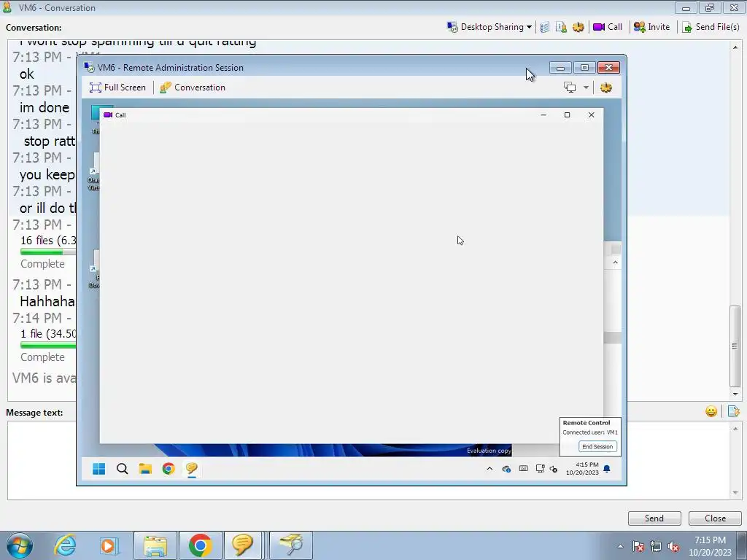Screen dimensions: 747x560
Task: Open File Explorer on the remote taskbar
Action: click(x=145, y=469)
